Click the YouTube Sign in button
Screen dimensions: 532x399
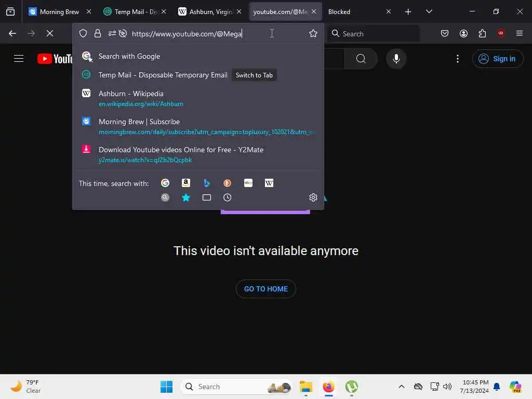pos(497,59)
